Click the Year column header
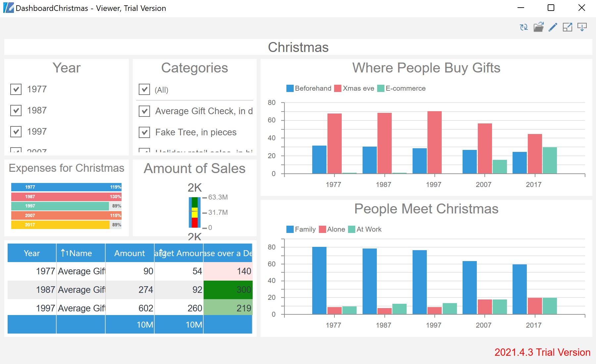Screen dimensions: 596x364 [x=32, y=253]
